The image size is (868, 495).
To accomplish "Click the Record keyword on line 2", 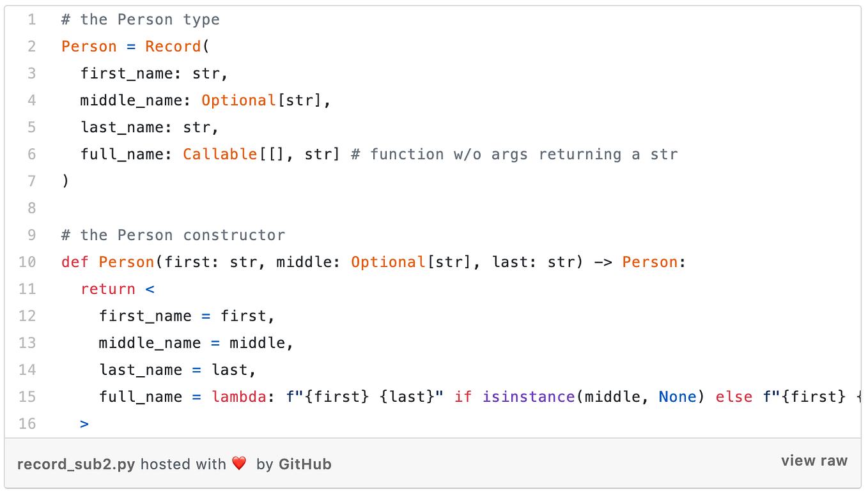I will coord(173,47).
